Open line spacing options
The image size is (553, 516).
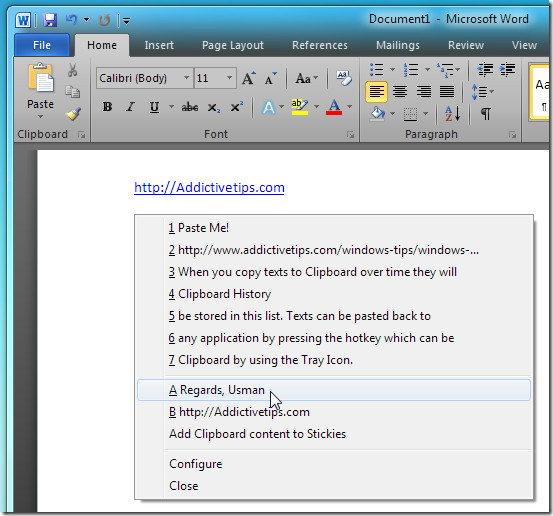(x=482, y=92)
